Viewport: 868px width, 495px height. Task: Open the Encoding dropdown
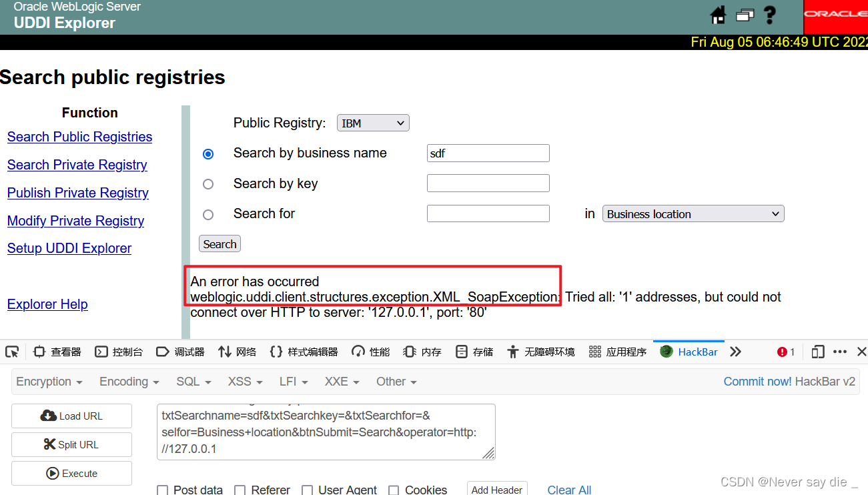(x=129, y=382)
